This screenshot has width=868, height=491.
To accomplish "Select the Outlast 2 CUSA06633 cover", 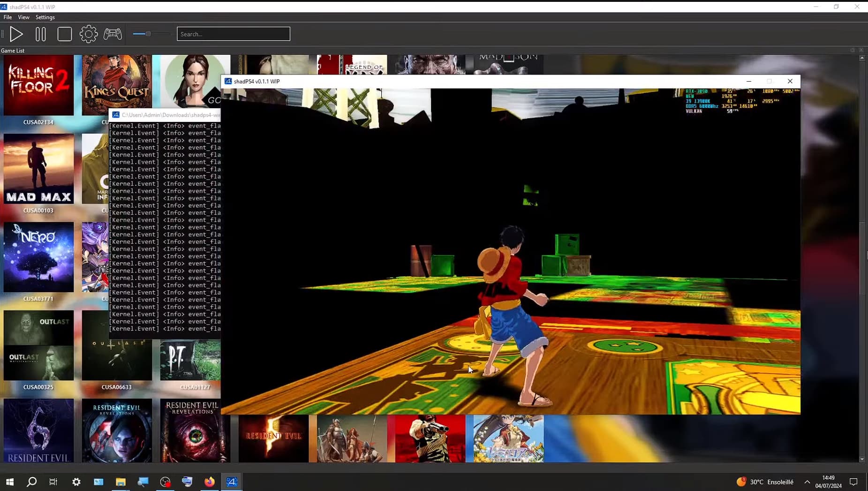I will pos(117,360).
